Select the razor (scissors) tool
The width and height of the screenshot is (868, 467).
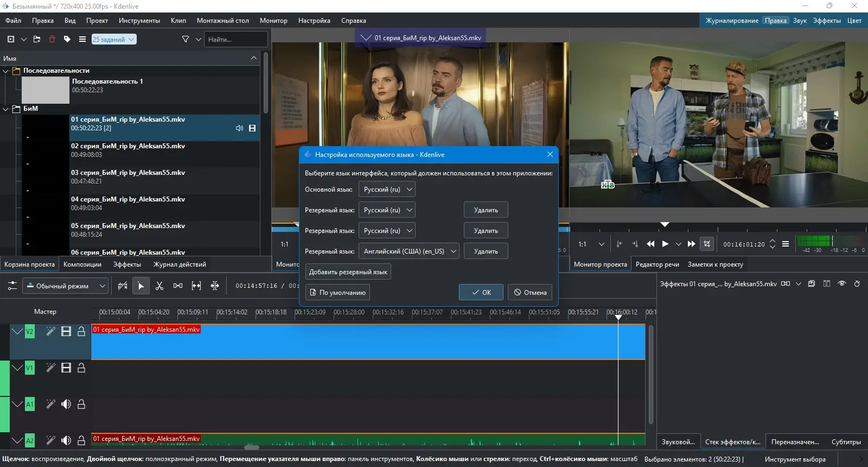tap(159, 286)
